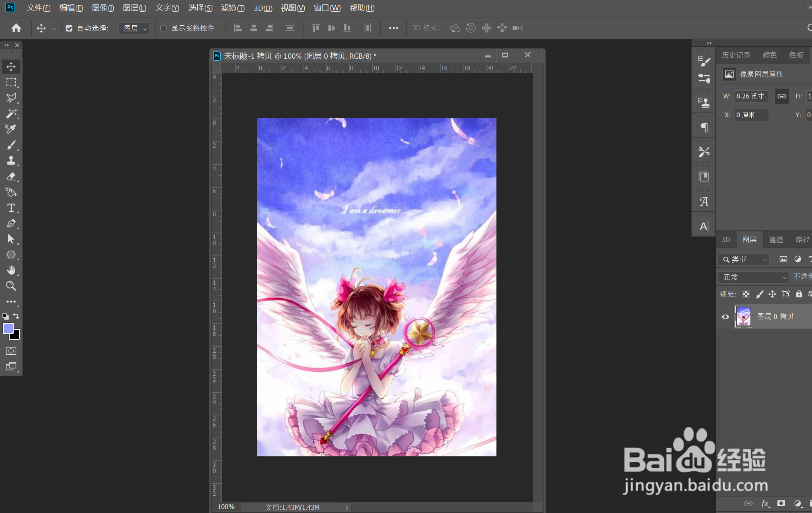Open the 文件(F) menu
812x513 pixels.
[x=39, y=8]
